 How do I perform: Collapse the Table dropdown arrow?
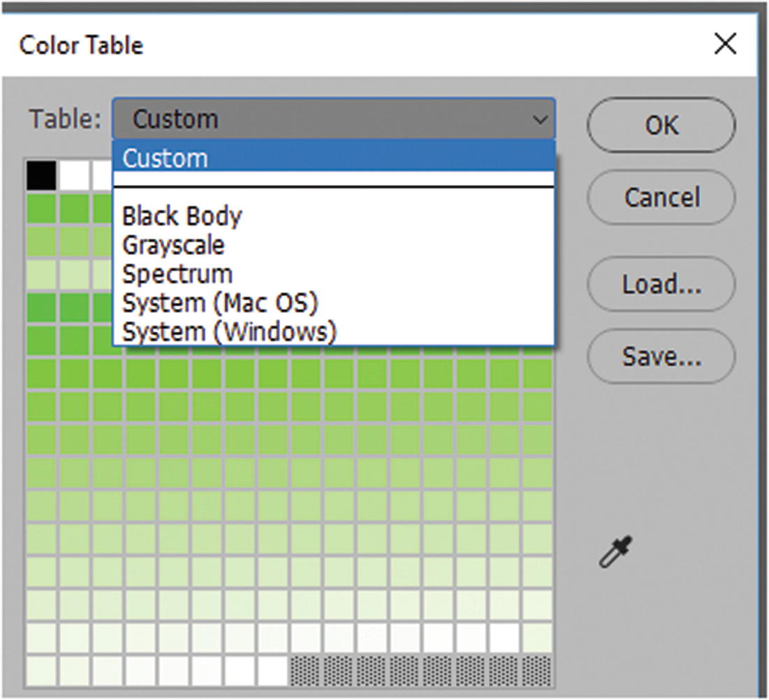point(540,119)
